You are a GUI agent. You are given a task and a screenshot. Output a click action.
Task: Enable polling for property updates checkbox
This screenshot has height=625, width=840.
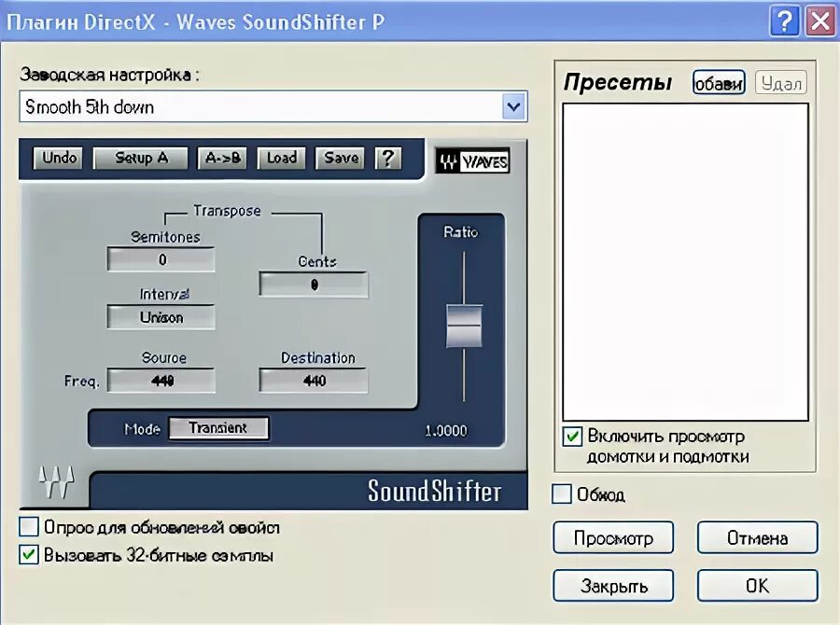(x=29, y=526)
